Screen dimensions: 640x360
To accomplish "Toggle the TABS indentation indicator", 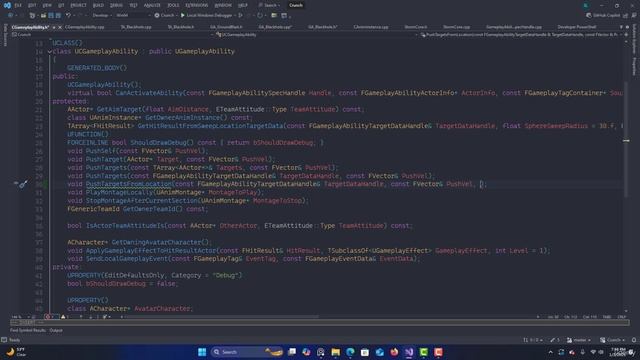I will pyautogui.click(x=607, y=317).
